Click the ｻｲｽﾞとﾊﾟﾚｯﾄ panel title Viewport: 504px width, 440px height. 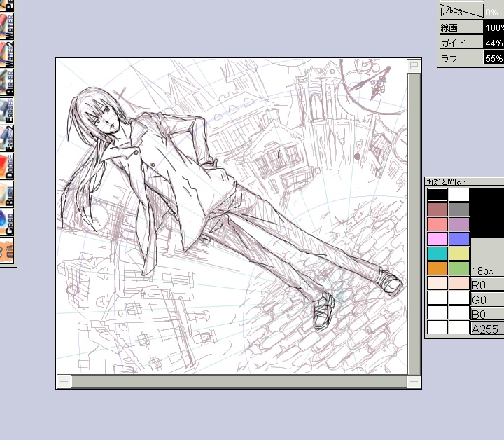tap(446, 181)
